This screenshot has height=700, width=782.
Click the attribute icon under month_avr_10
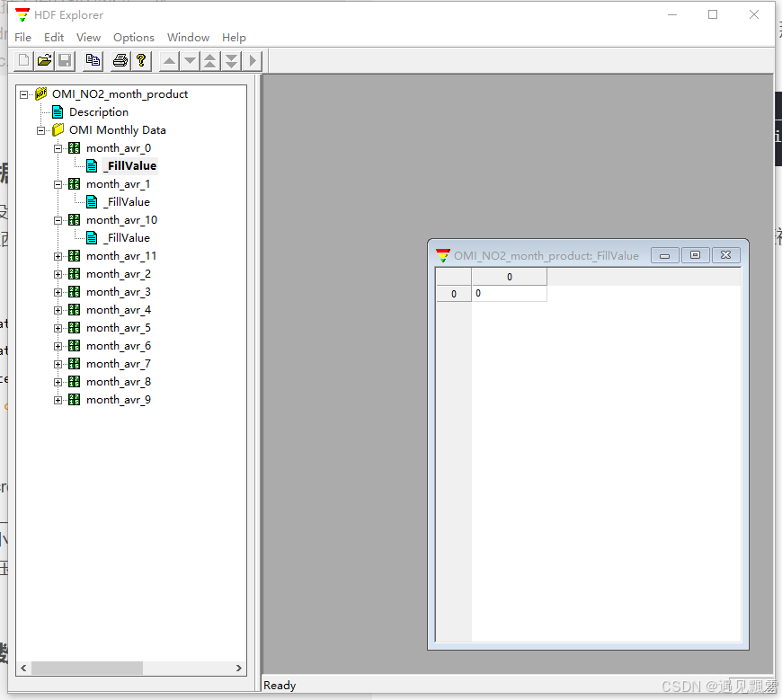tap(92, 237)
